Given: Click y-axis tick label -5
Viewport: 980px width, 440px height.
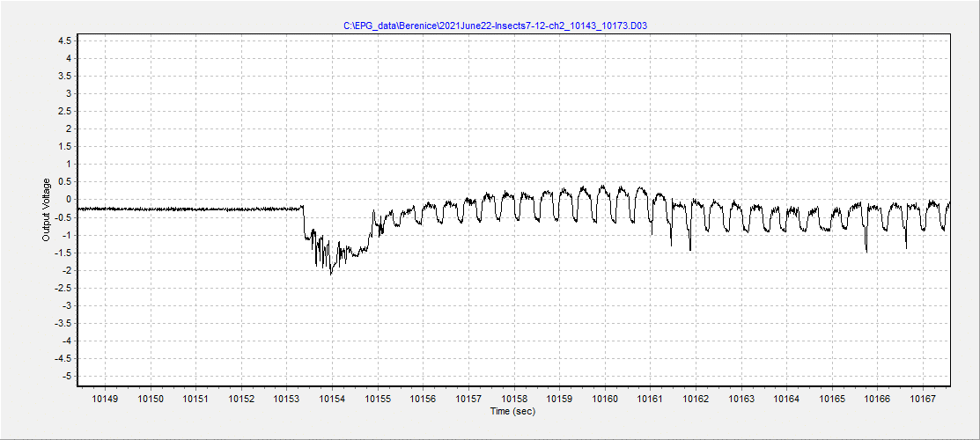Looking at the screenshot, I should click(69, 377).
